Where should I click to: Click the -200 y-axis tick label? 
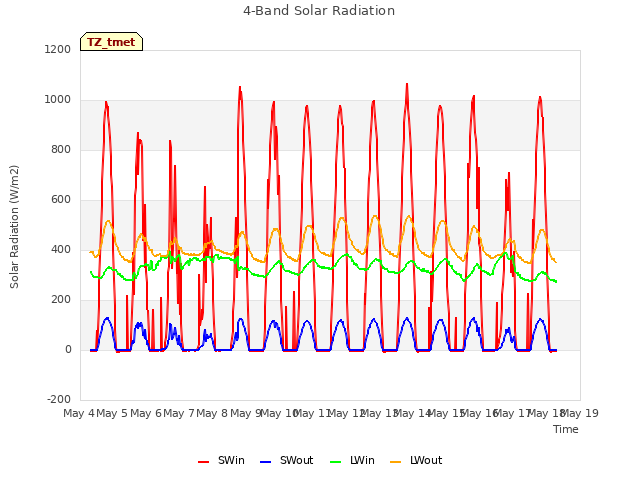[x=59, y=399]
